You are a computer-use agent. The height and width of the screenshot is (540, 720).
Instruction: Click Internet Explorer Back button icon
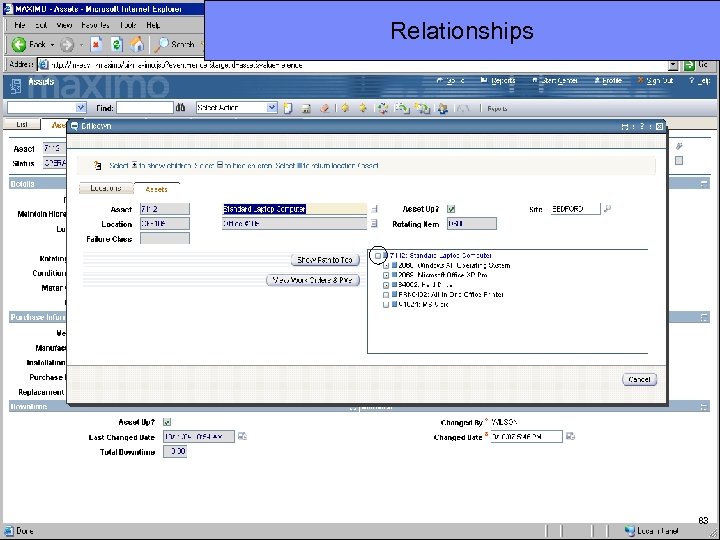tap(19, 45)
